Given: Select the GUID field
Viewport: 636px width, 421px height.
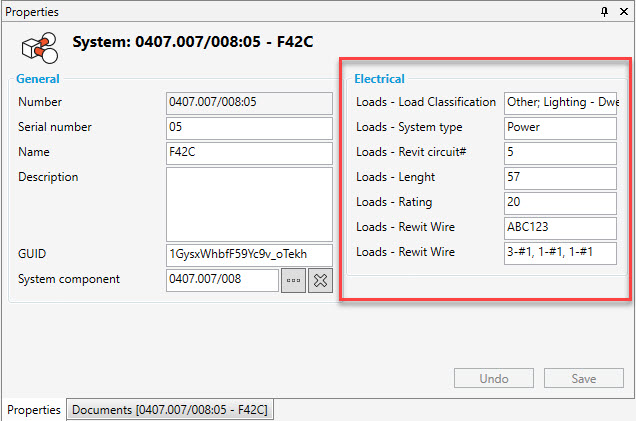Looking at the screenshot, I should (249, 254).
